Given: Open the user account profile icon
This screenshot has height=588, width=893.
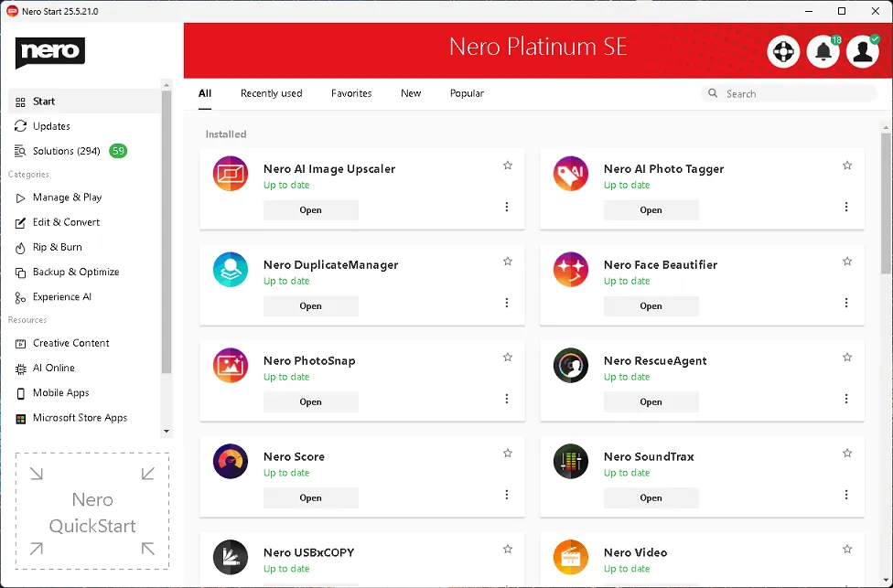Looking at the screenshot, I should click(862, 52).
